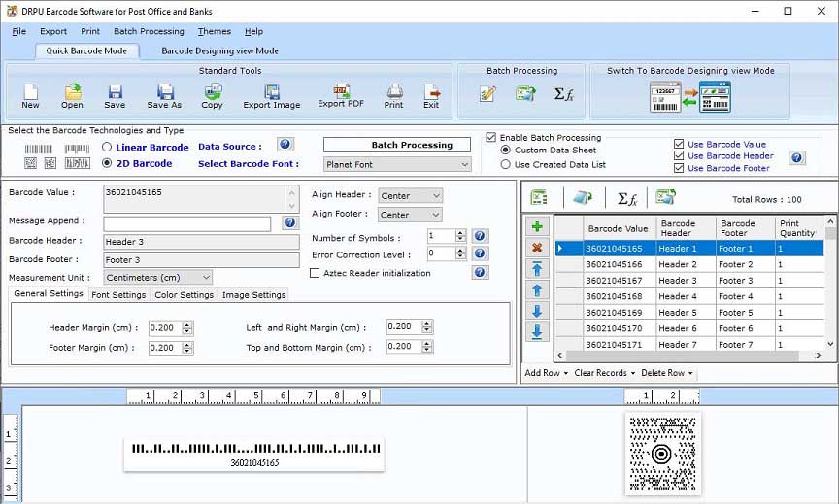Open the batch edit pencil icon

487,94
